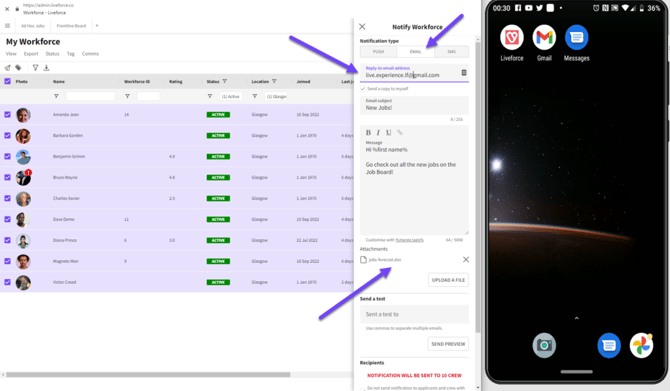This screenshot has width=670, height=391.
Task: Click the download export icon in the toolbar
Action: click(x=47, y=68)
